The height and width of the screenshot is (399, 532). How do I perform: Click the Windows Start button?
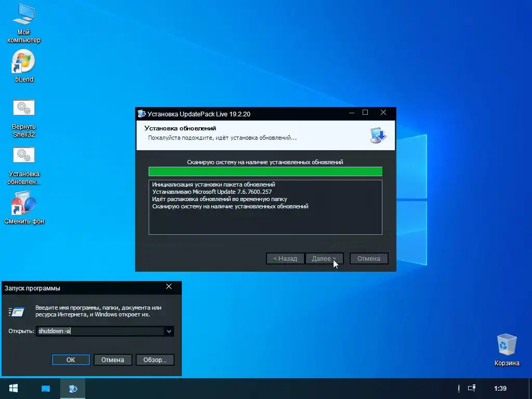[x=13, y=389]
